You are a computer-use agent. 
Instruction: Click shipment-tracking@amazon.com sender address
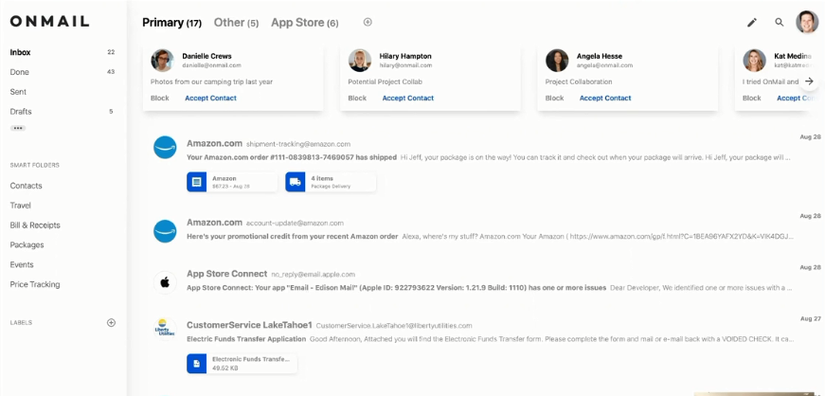pos(298,144)
